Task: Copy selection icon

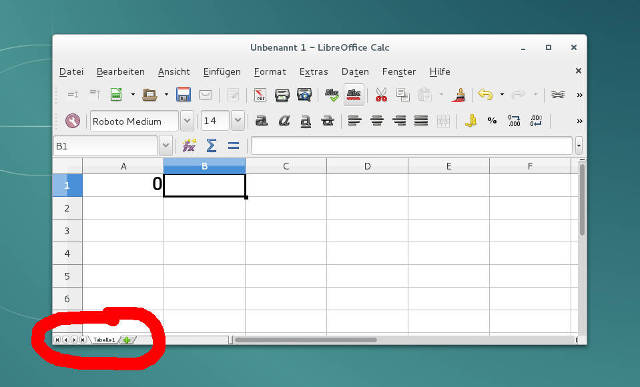Action: (403, 95)
